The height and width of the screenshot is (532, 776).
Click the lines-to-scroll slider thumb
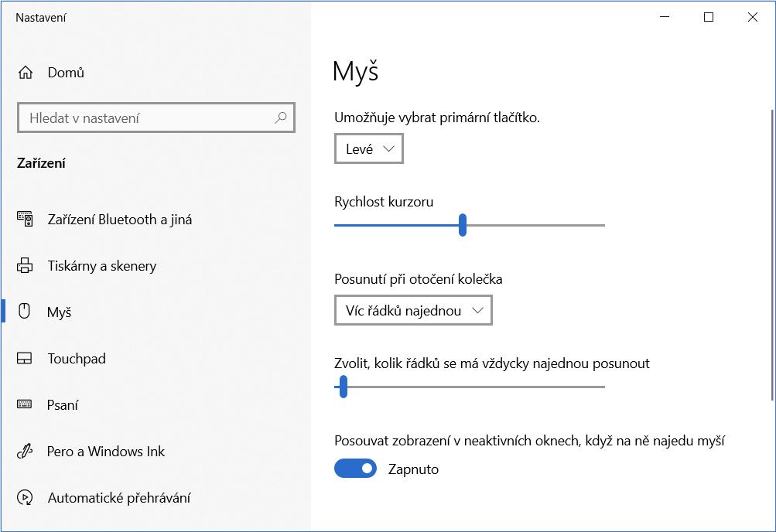pyautogui.click(x=343, y=387)
